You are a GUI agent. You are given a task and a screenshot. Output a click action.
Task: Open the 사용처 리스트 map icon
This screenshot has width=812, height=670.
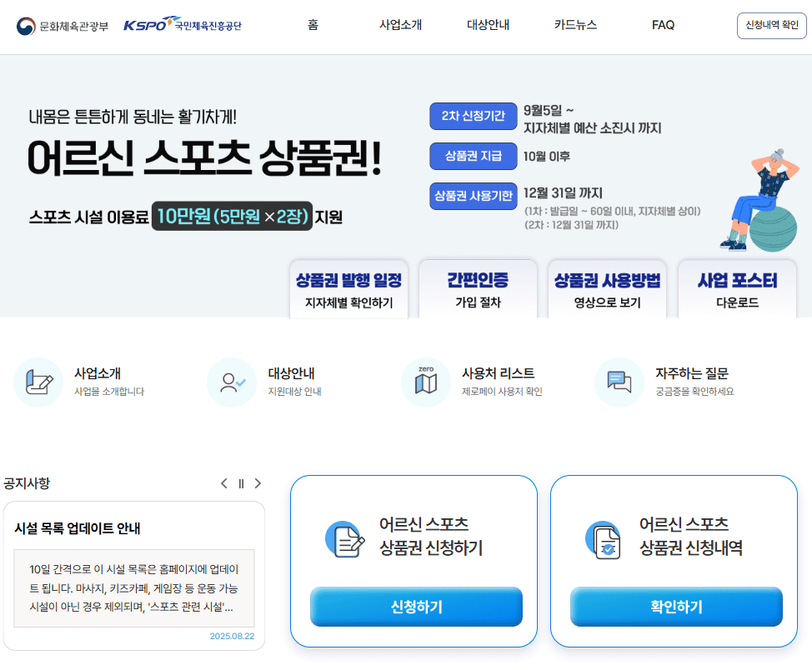click(x=426, y=382)
